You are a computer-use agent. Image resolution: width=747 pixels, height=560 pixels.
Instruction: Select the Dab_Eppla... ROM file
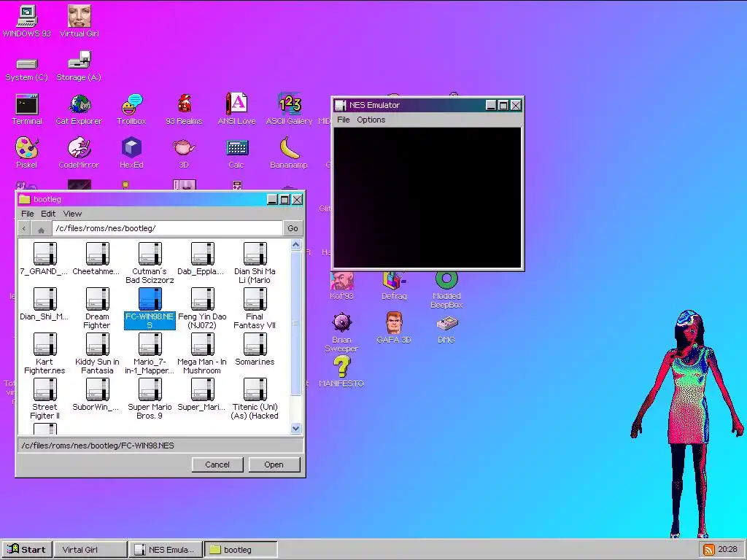(x=202, y=259)
